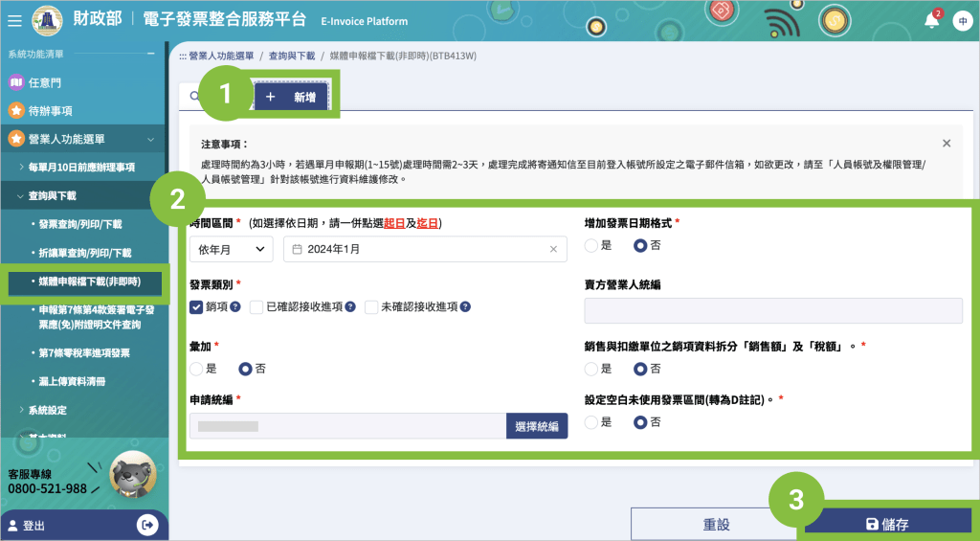Click help icon next to 銷項

pos(235,307)
